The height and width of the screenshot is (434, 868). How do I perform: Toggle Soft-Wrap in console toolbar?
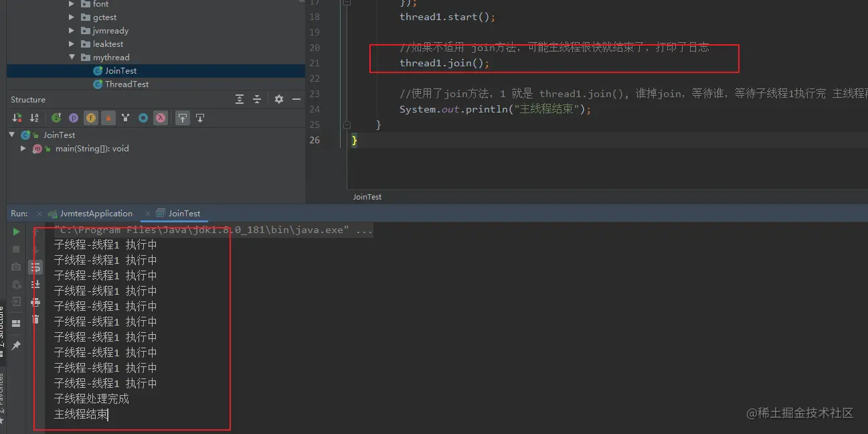tap(35, 267)
